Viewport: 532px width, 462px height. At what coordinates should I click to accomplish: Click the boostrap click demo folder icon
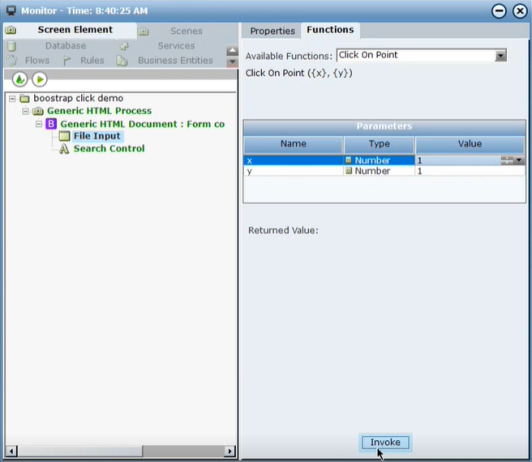(x=24, y=99)
